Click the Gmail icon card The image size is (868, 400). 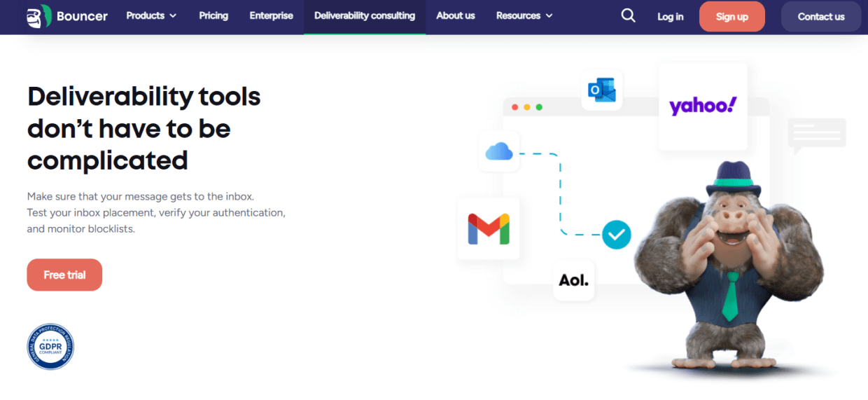[489, 228]
